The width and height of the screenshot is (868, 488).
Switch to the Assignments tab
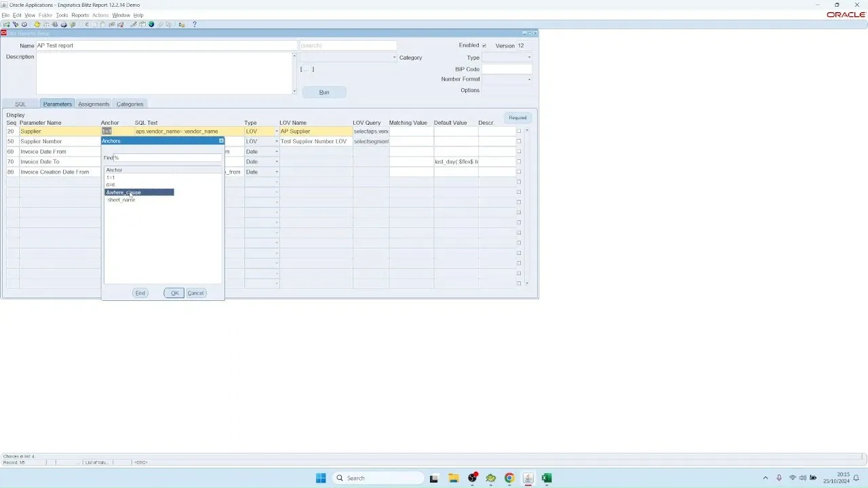[94, 104]
